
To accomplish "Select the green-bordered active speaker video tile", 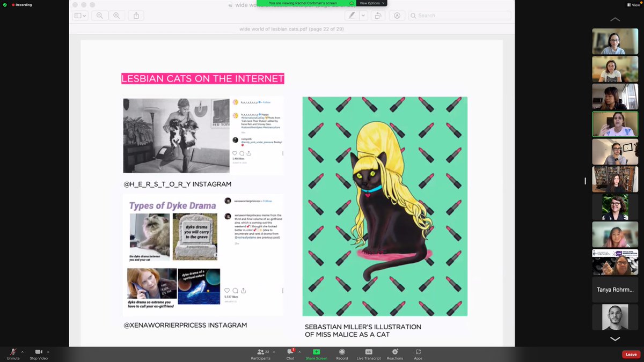I will (x=615, y=124).
